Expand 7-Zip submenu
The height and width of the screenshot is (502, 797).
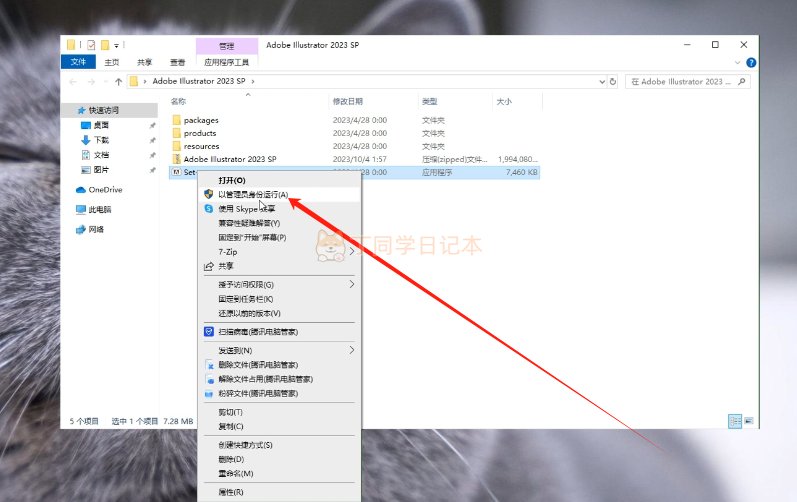click(x=352, y=252)
